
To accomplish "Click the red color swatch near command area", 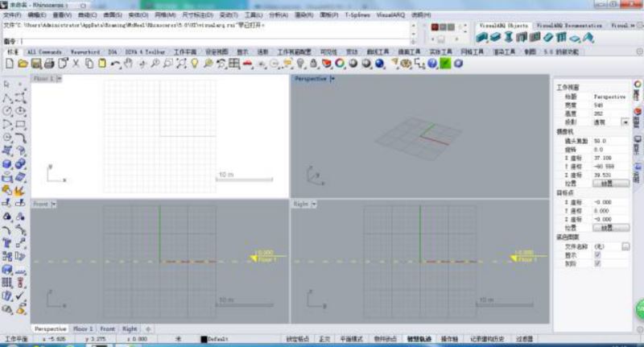I will point(435,27).
